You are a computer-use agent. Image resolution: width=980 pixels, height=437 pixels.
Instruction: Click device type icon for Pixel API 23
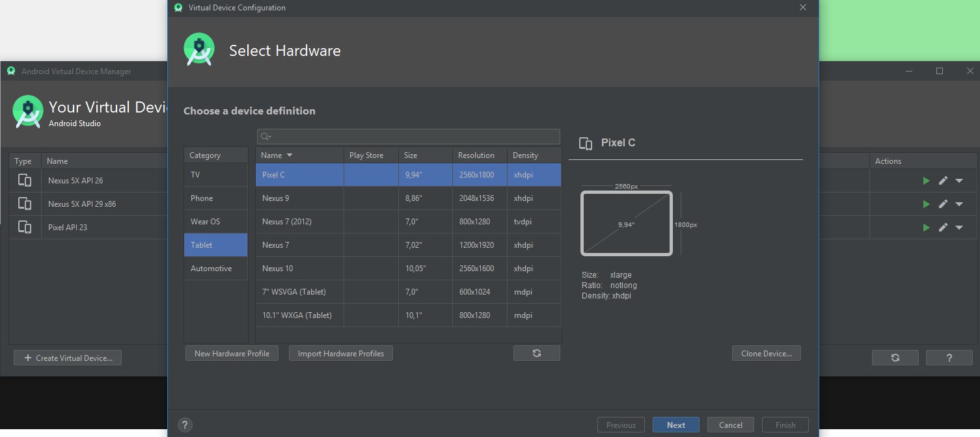point(25,228)
